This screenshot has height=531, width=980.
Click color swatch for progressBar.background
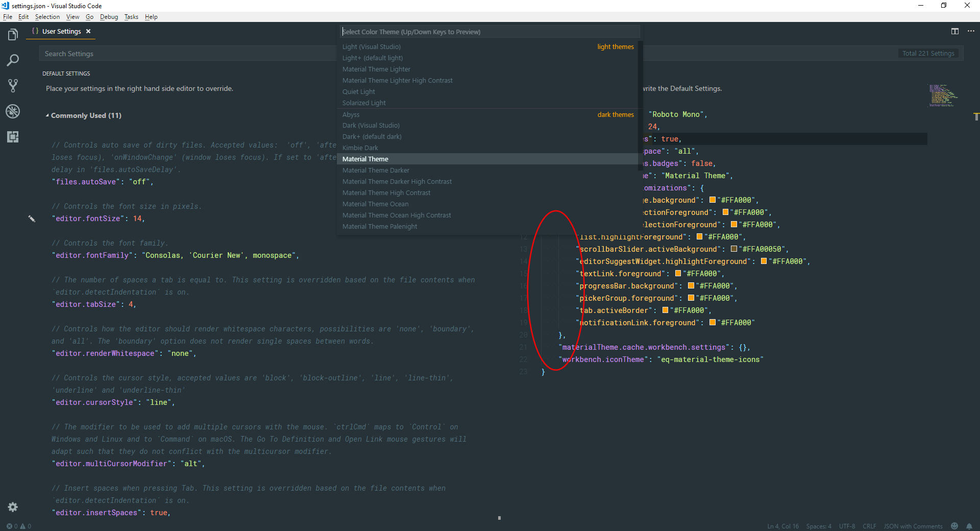click(691, 286)
